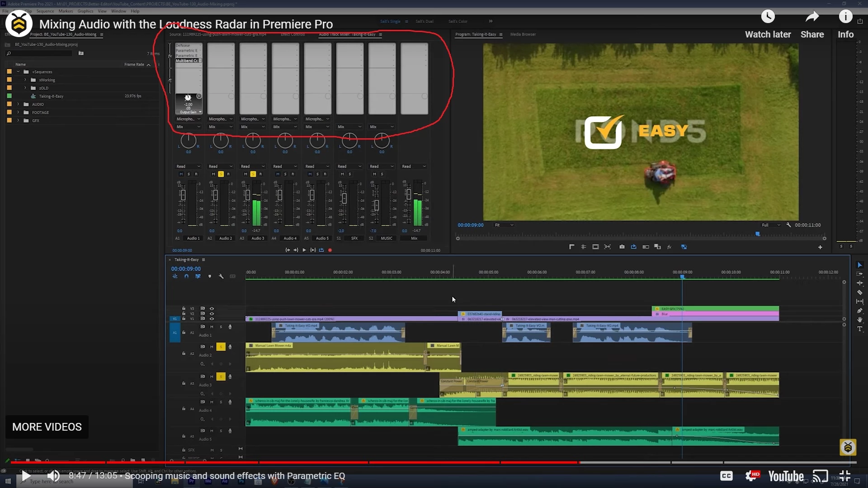868x488 pixels.
Task: Click the MORE VIDEOS button
Action: pyautogui.click(x=47, y=427)
